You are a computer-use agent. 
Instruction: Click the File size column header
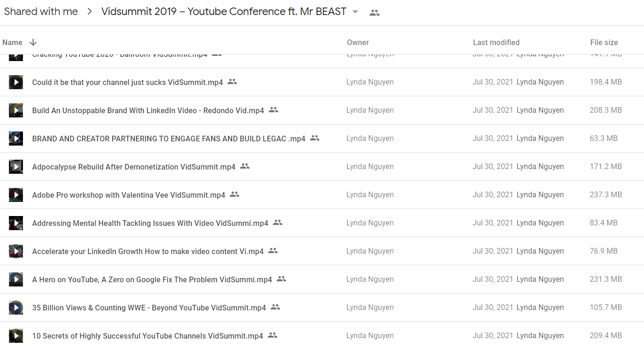tap(604, 42)
